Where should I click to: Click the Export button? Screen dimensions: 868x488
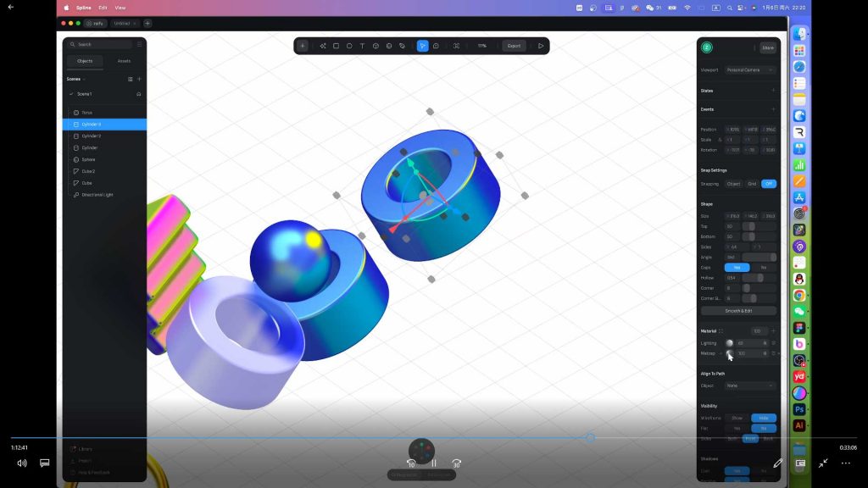point(514,46)
